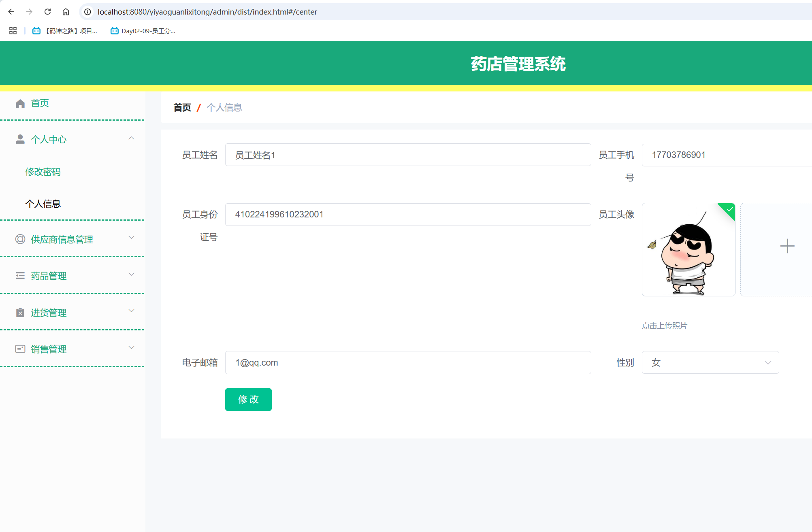Click the browser home icon
The width and height of the screenshot is (812, 532).
point(66,12)
